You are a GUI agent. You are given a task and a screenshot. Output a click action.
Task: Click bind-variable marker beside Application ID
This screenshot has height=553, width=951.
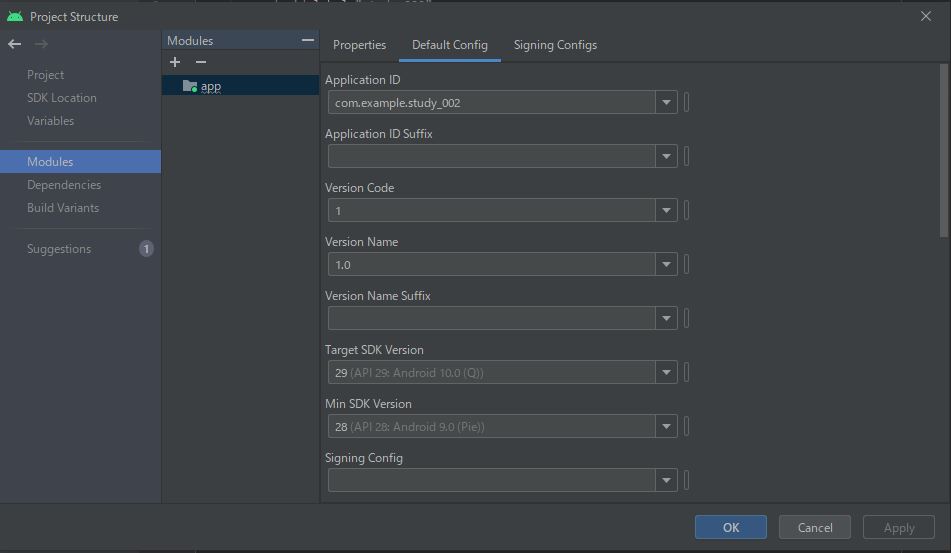tap(687, 102)
